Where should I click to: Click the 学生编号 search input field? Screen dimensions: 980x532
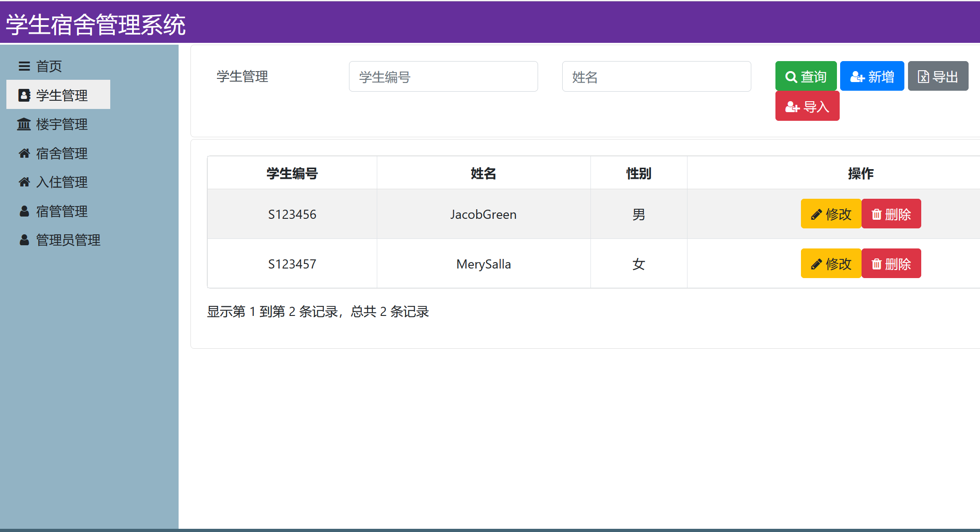click(x=443, y=77)
